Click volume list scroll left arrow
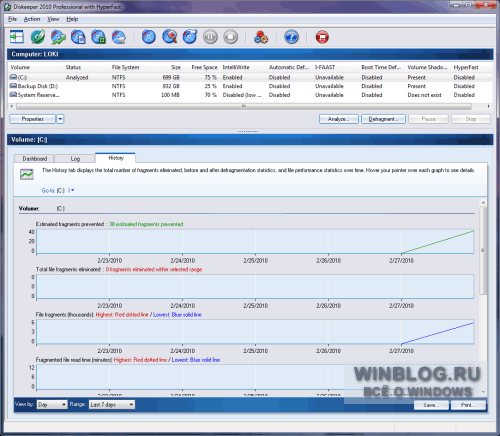Screen dimensions: 500x436 point(12,106)
